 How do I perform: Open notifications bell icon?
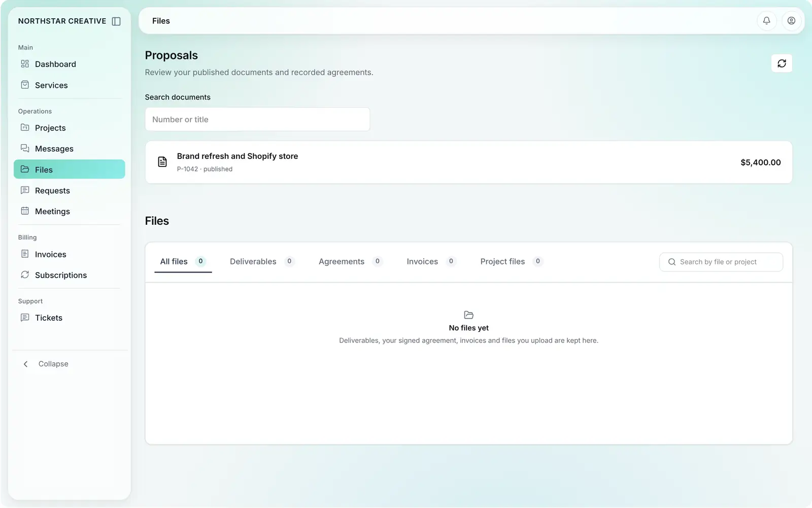coord(766,21)
